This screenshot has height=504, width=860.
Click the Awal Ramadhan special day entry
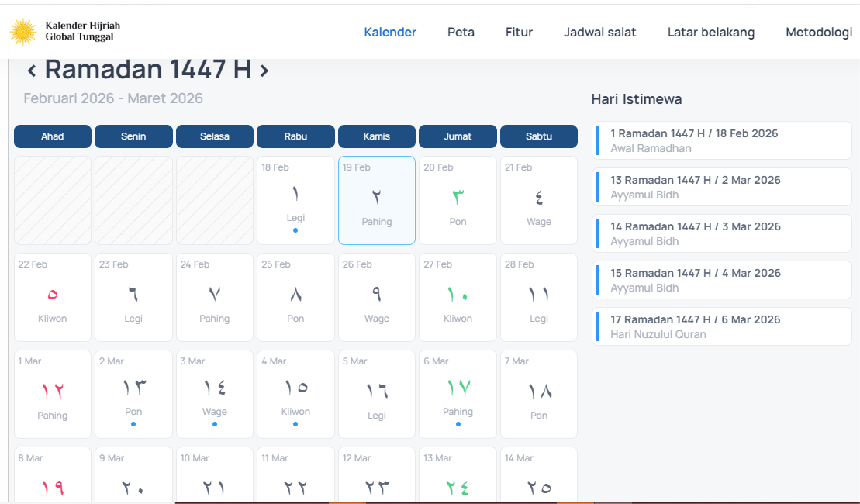click(x=721, y=140)
